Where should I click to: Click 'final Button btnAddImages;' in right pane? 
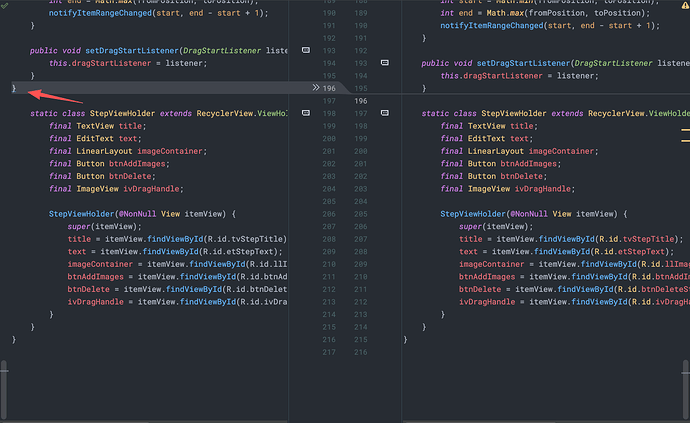(501, 163)
